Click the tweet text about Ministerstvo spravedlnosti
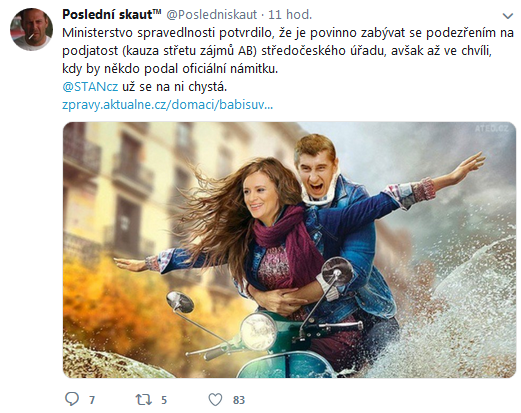The width and height of the screenshot is (521, 413). 288,51
